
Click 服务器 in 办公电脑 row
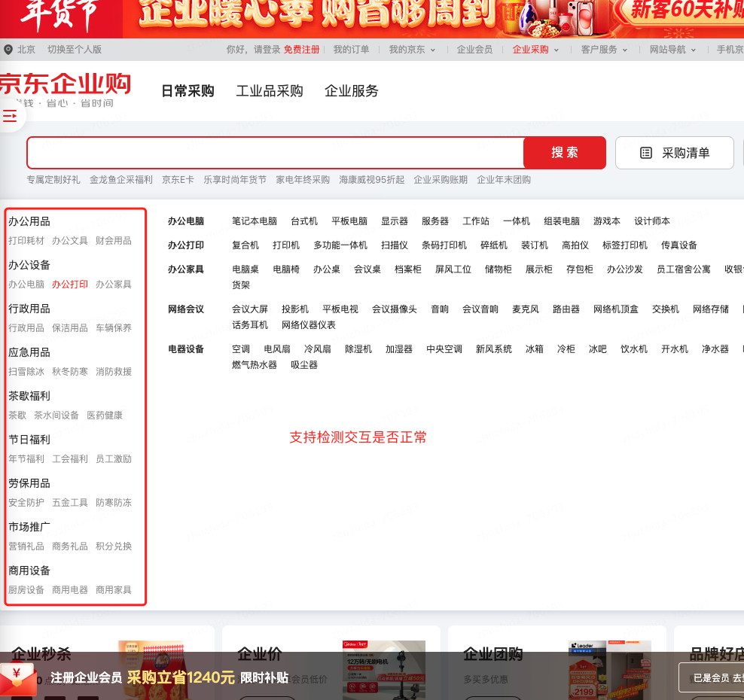tap(435, 221)
